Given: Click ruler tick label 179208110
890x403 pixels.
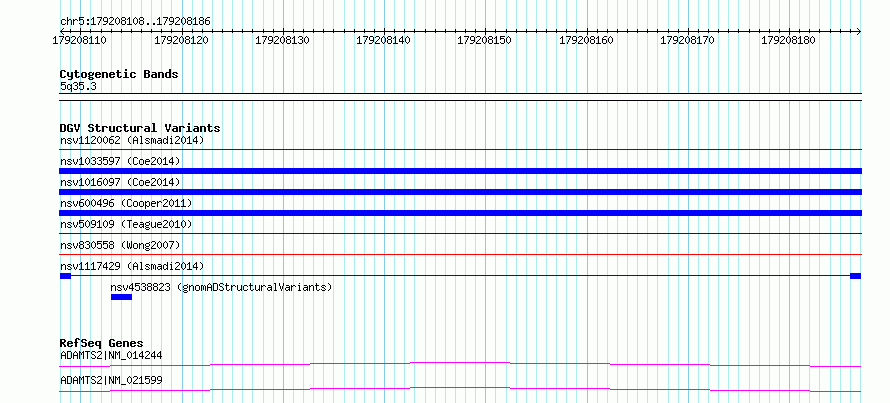Looking at the screenshot, I should pyautogui.click(x=80, y=40).
